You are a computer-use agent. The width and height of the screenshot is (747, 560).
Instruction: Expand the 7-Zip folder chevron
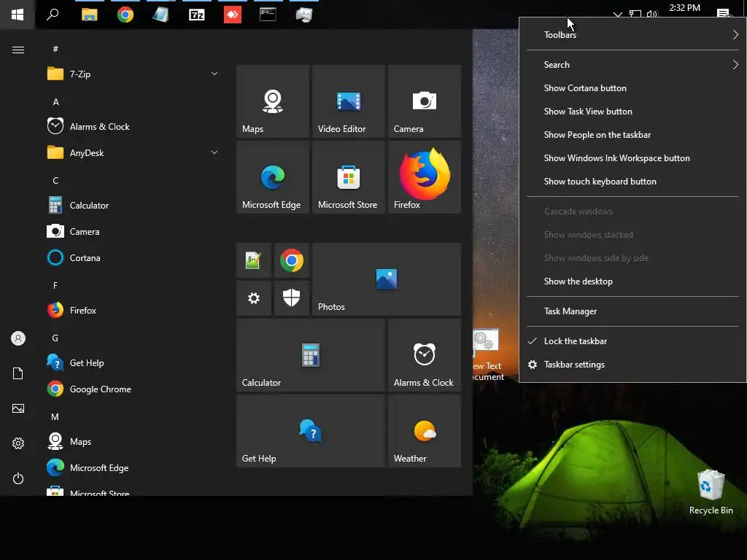point(214,74)
